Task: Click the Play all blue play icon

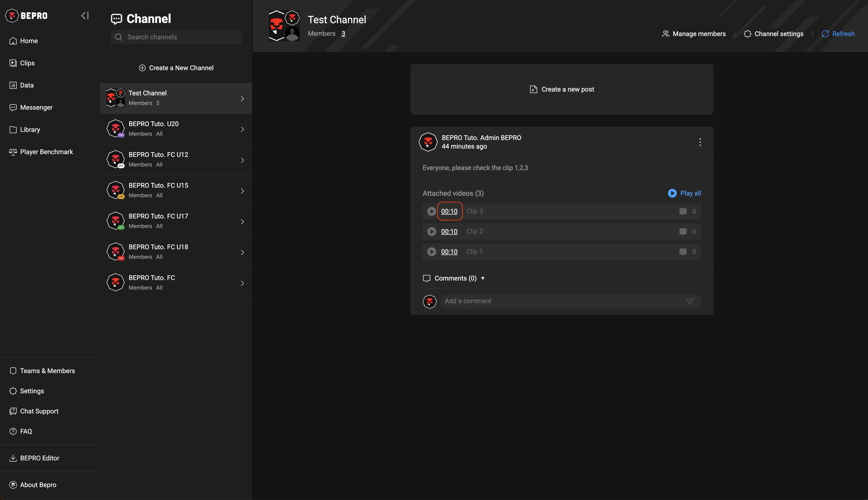Action: click(x=672, y=193)
